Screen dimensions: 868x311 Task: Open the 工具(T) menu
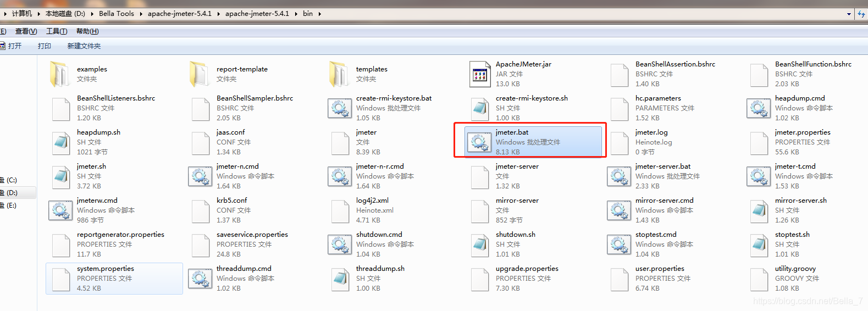(57, 31)
